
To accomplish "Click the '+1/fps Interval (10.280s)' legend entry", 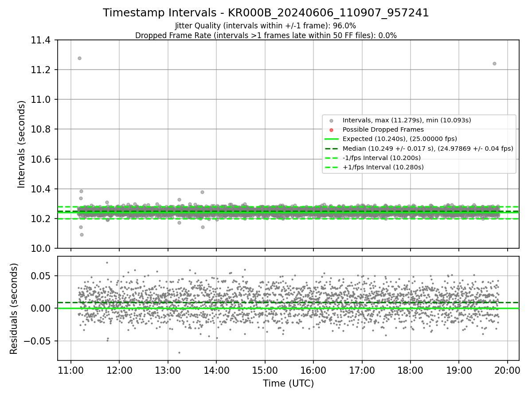I will pos(383,167).
